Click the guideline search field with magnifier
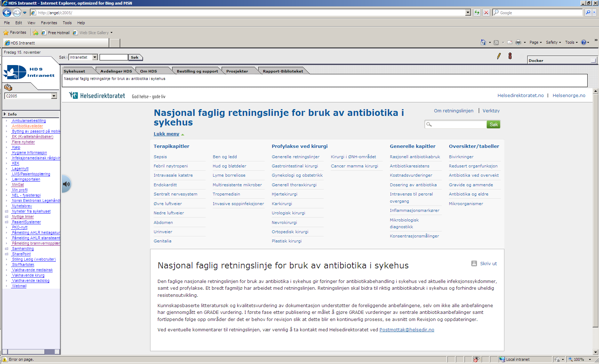Viewport: 599px width, 364px height. [456, 124]
